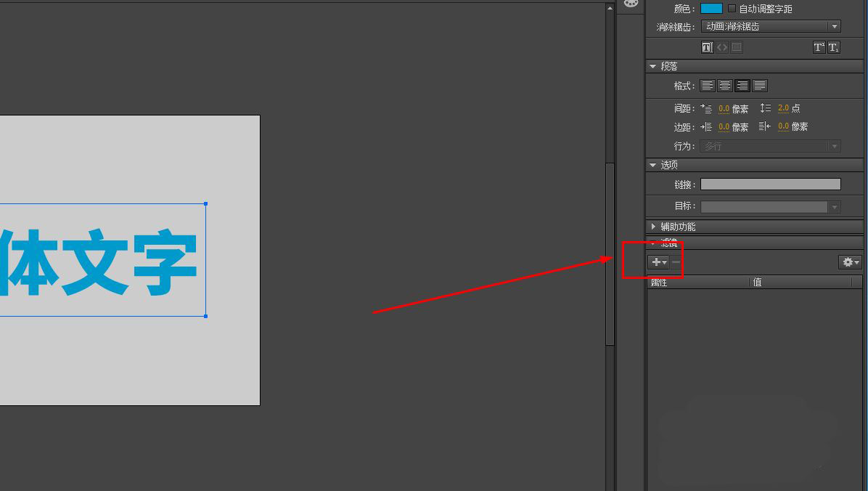
Task: Click the stage vertical scrollbar thumb
Action: click(610, 253)
